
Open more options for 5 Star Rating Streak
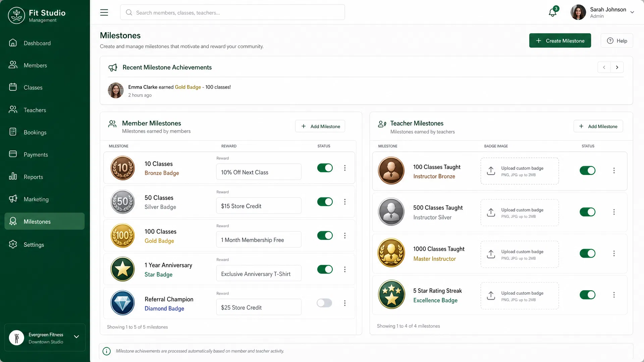(614, 295)
